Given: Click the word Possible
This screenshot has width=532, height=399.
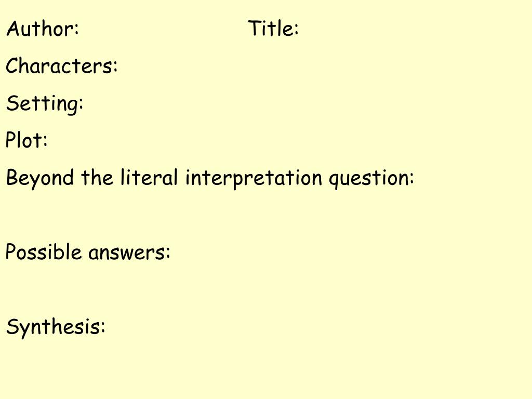Looking at the screenshot, I should click(x=44, y=252).
